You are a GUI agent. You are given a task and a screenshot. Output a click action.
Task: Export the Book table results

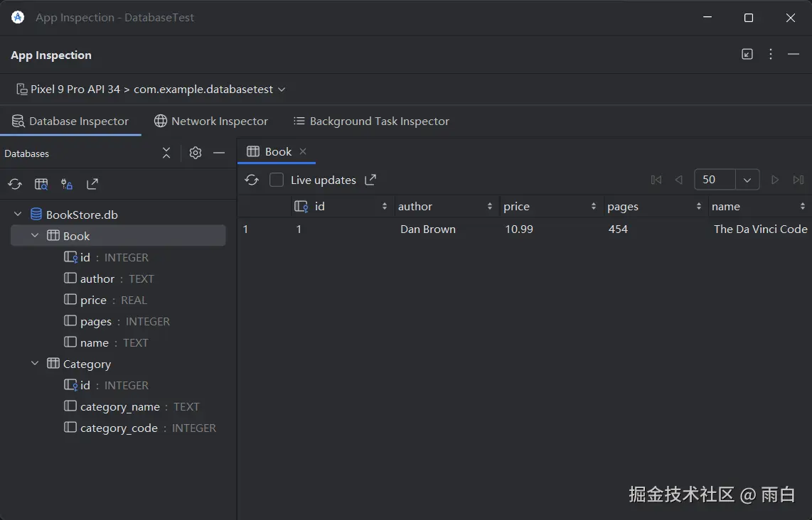click(370, 180)
